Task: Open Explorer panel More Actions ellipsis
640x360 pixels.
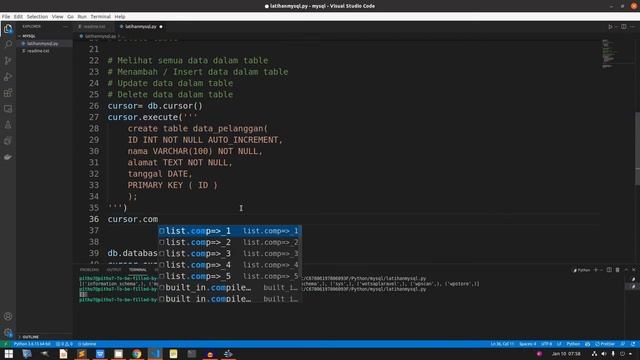Action: pos(65,27)
